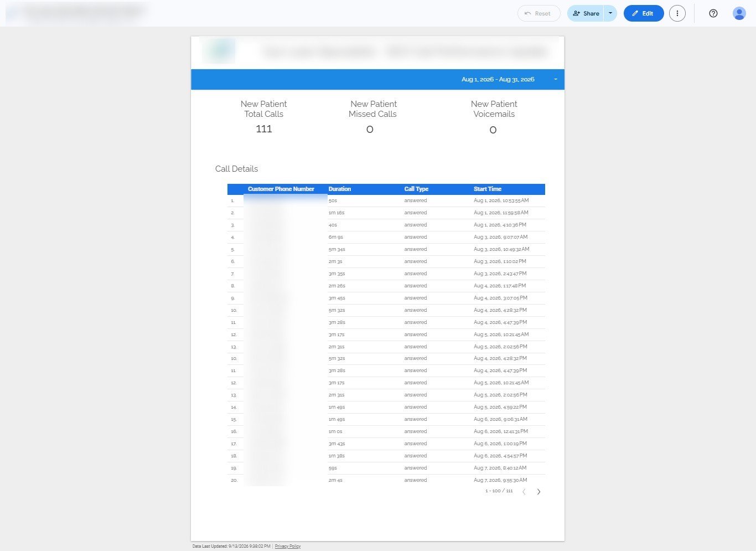Click the Share button
The image size is (756, 551).
pos(586,13)
